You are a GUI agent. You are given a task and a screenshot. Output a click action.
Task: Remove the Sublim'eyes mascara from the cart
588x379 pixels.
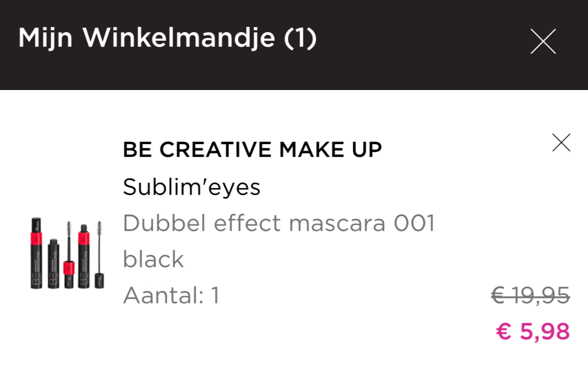coord(561,142)
